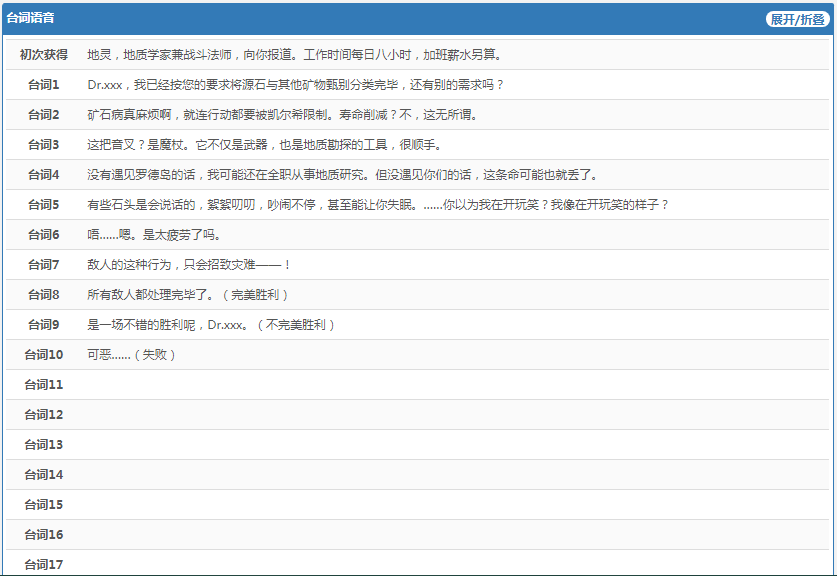Click the 展开/折叠 toggle button
This screenshot has width=837, height=576.
[797, 19]
